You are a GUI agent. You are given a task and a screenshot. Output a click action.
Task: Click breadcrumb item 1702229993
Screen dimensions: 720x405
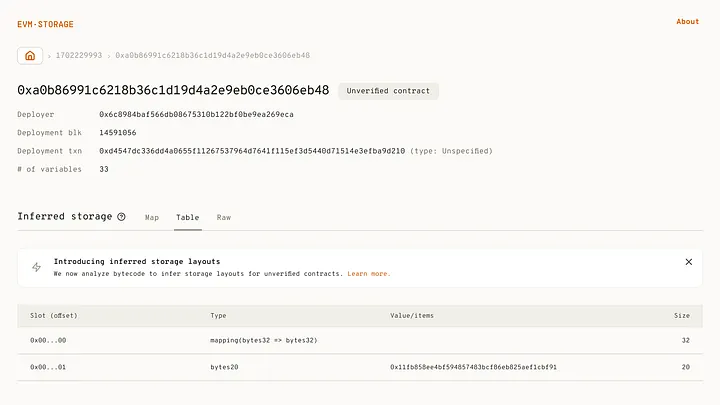(77, 56)
